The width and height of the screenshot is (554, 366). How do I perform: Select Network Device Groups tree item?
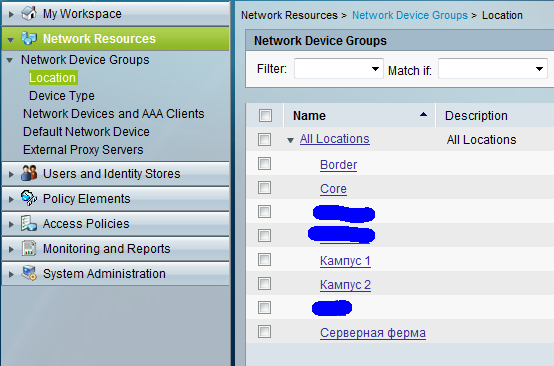tap(85, 60)
